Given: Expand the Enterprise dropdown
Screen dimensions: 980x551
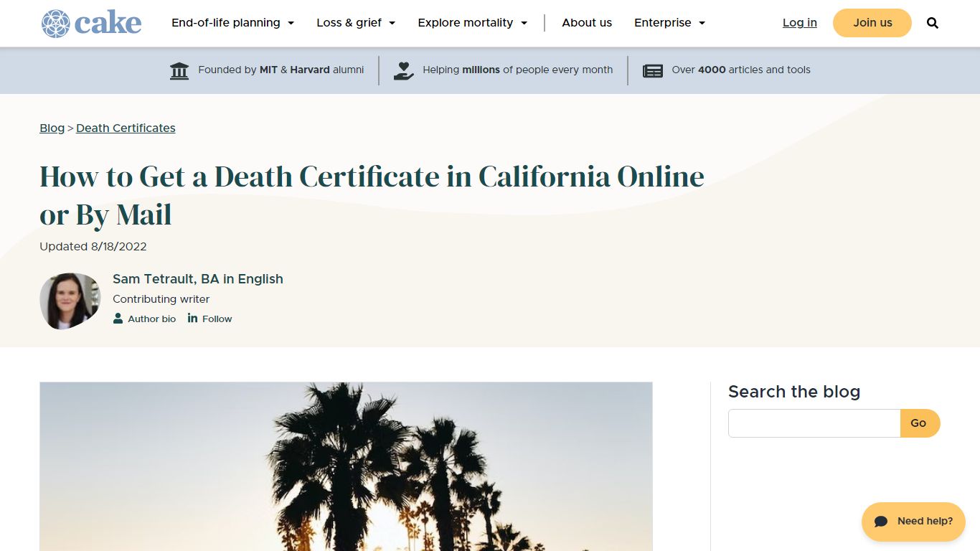Looking at the screenshot, I should [x=670, y=23].
